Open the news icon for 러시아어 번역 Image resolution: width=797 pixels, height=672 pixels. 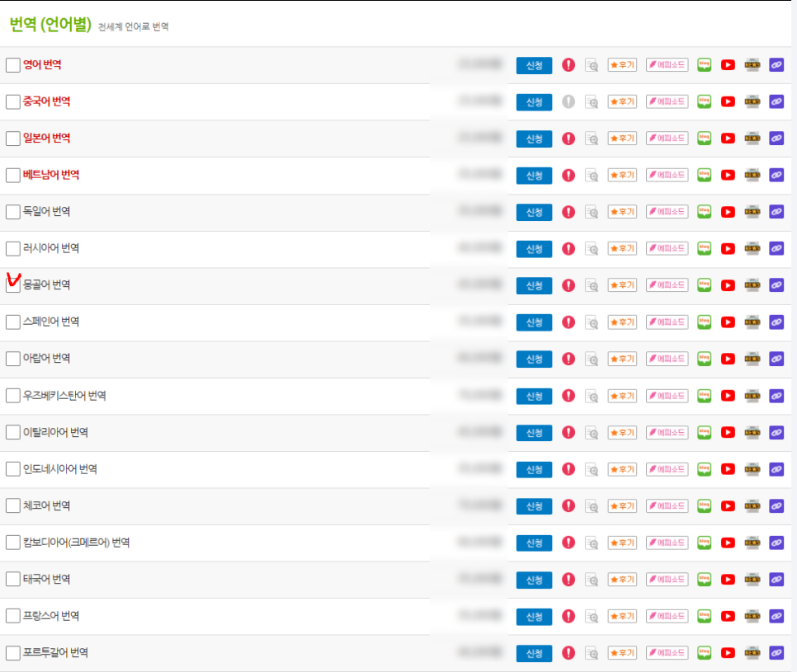pos(752,248)
